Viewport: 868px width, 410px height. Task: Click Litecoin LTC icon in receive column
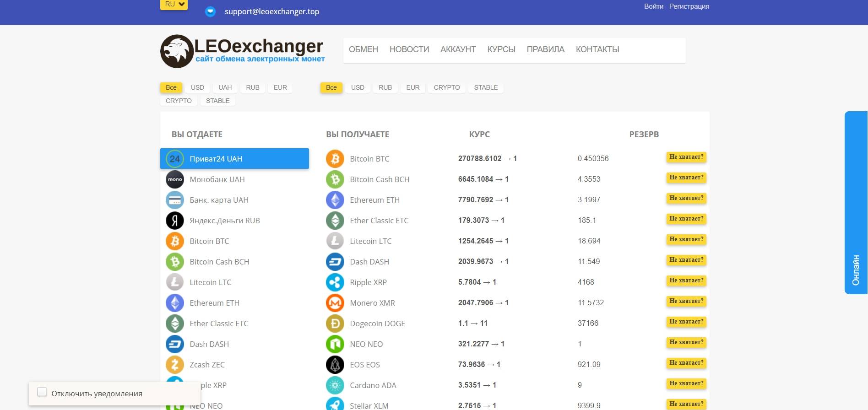(x=335, y=241)
